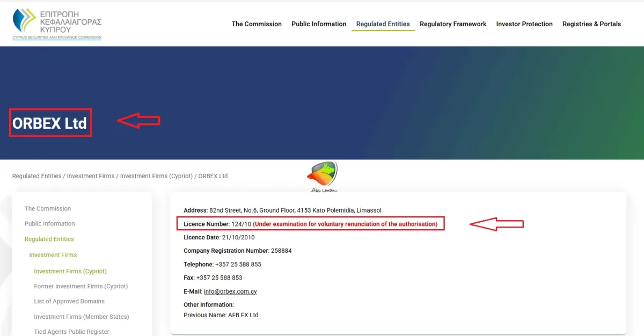Screen dimensions: 644x336
Task: Click fax number +357 25 588 853
Action: [219, 278]
